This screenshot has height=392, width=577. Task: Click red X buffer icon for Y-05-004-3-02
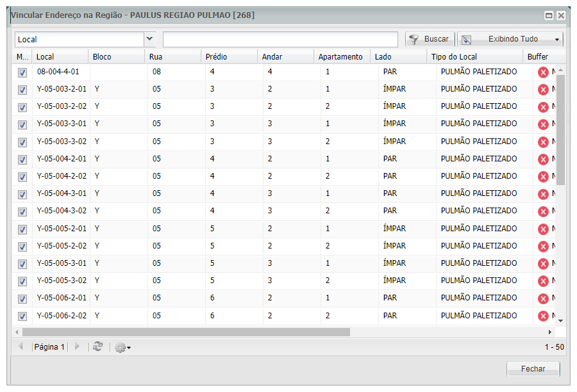pyautogui.click(x=543, y=211)
